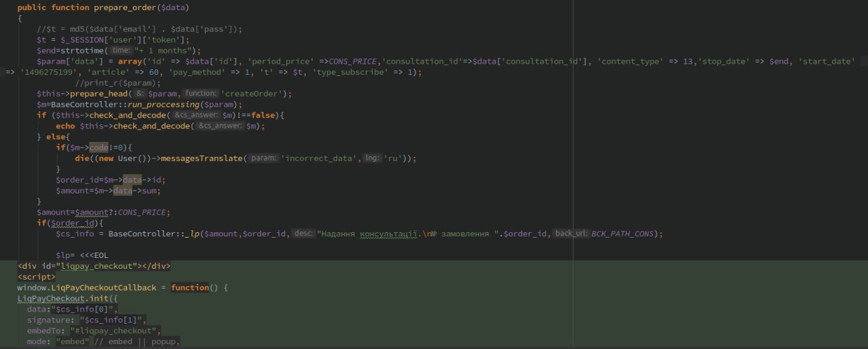Image resolution: width=868 pixels, height=349 pixels.
Task: Click the echo keyword
Action: coord(65,126)
